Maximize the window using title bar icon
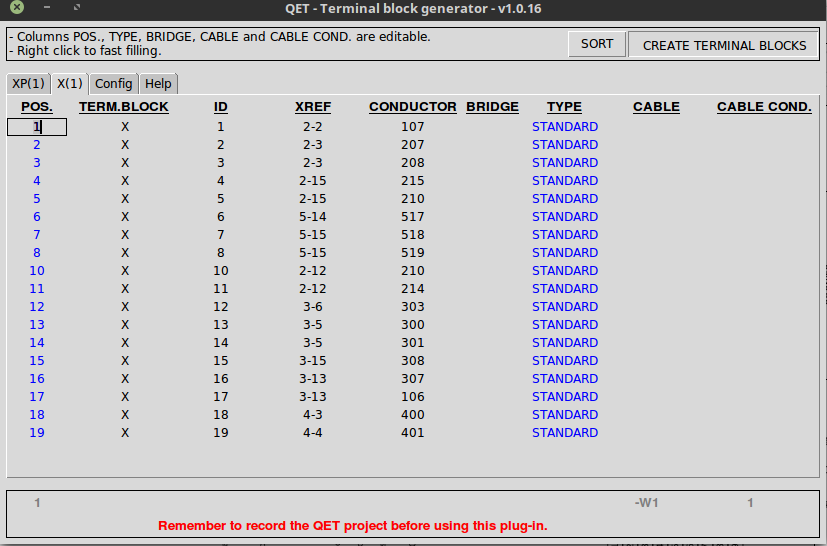The width and height of the screenshot is (827, 546). click(78, 10)
